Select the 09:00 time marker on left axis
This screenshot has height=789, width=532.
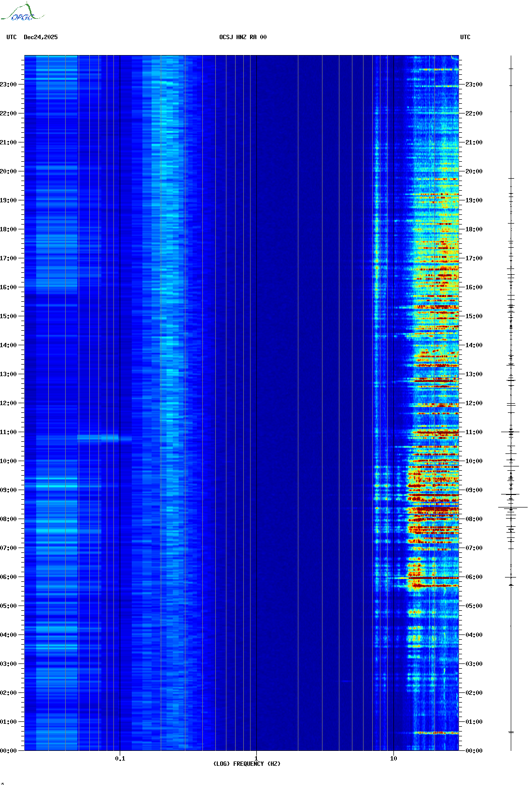[9, 490]
